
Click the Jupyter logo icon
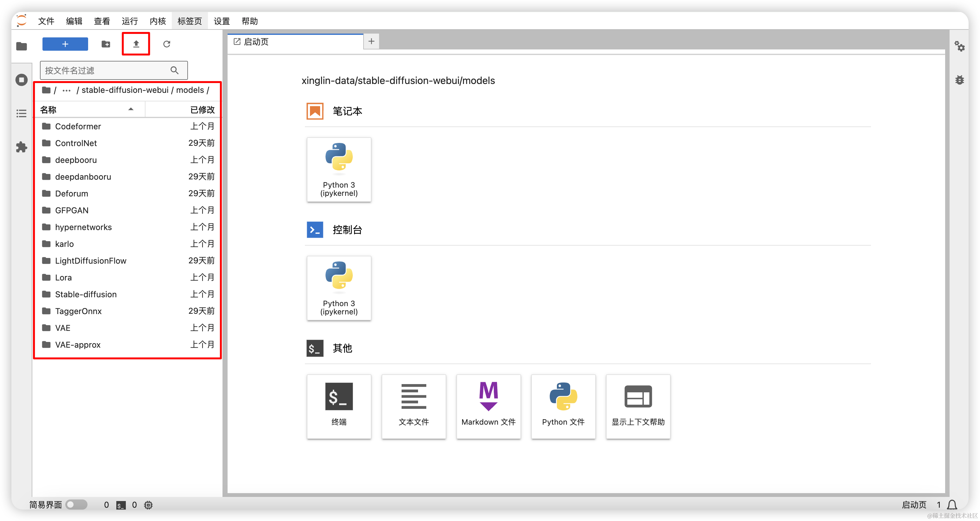click(22, 21)
